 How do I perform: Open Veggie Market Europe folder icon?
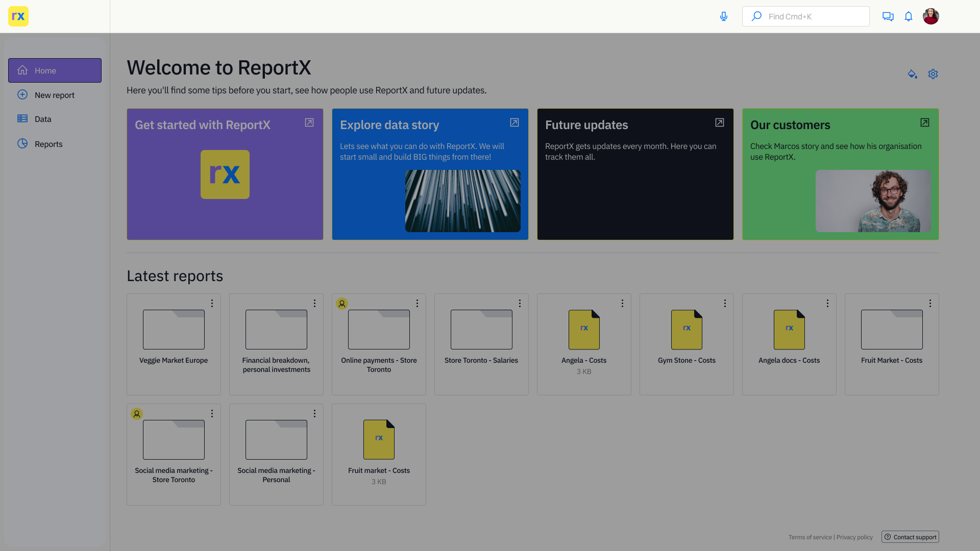click(x=174, y=330)
